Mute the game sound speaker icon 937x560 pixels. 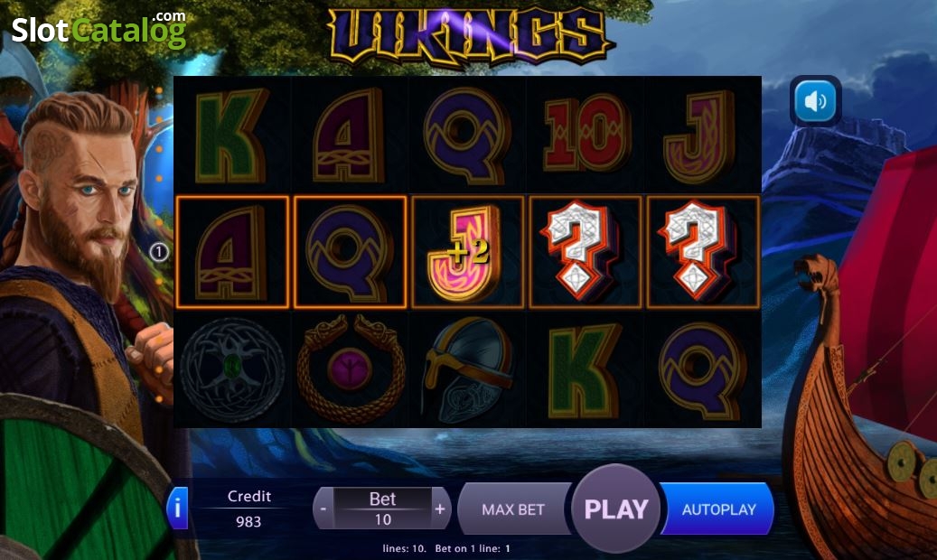[x=815, y=101]
